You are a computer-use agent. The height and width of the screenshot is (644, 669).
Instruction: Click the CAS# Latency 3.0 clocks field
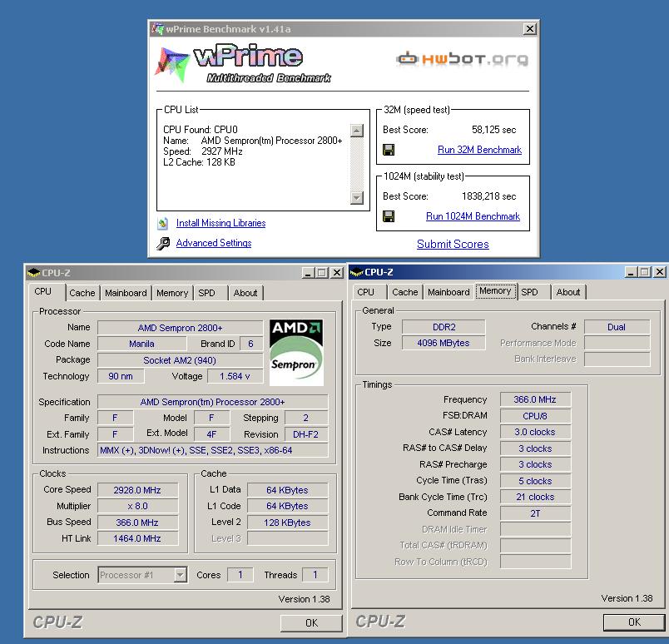[x=535, y=432]
